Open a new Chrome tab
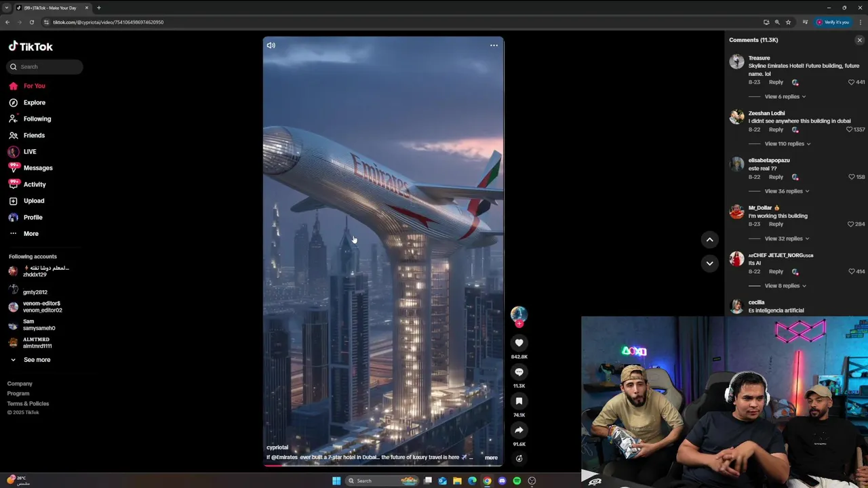Screen dimensions: 868x488 point(98,7)
